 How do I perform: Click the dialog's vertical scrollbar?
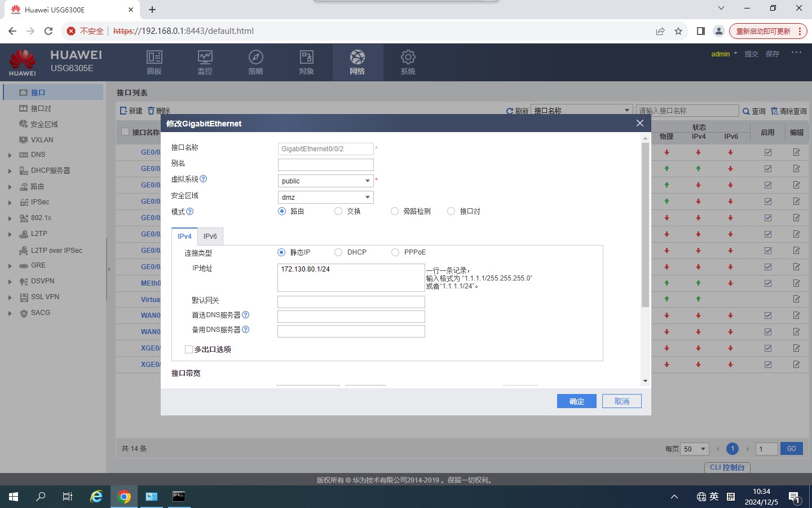[645, 226]
